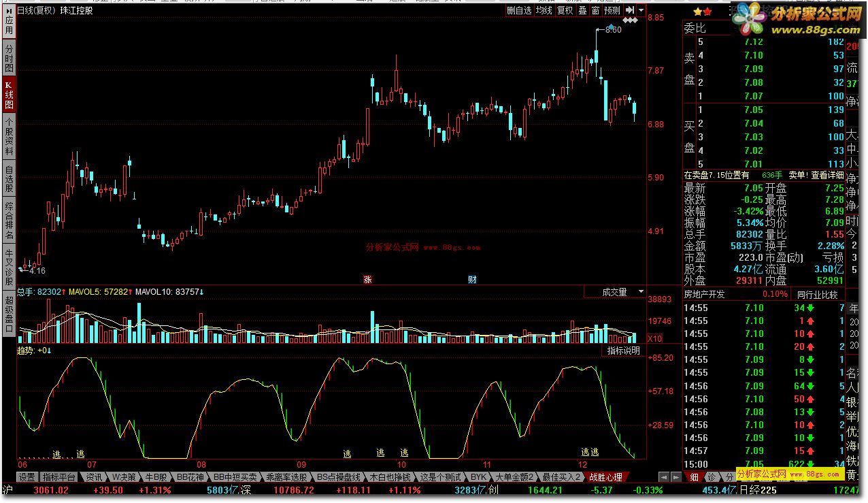Click down arrow on 14:56 64 trade
Screen dimensions: 868x503
[x=811, y=386]
